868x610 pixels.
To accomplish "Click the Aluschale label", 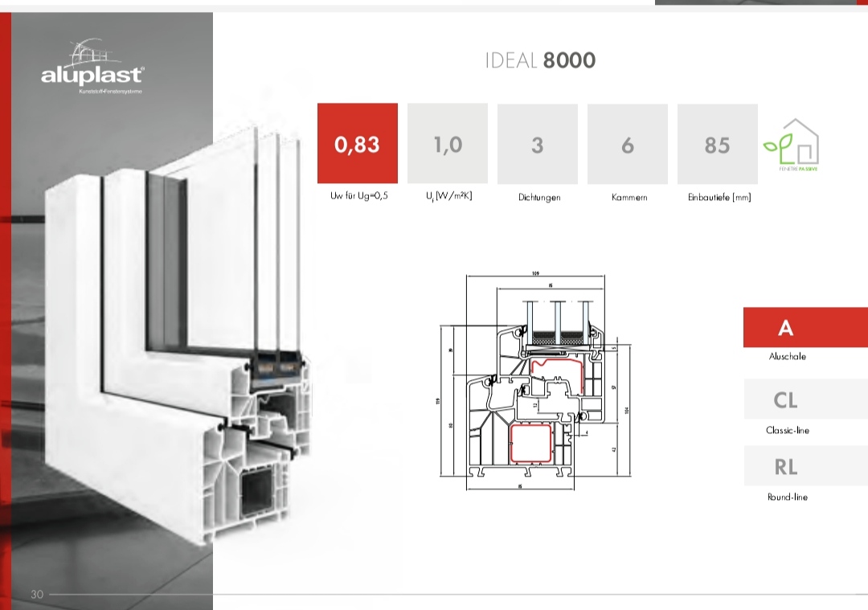I will [786, 356].
